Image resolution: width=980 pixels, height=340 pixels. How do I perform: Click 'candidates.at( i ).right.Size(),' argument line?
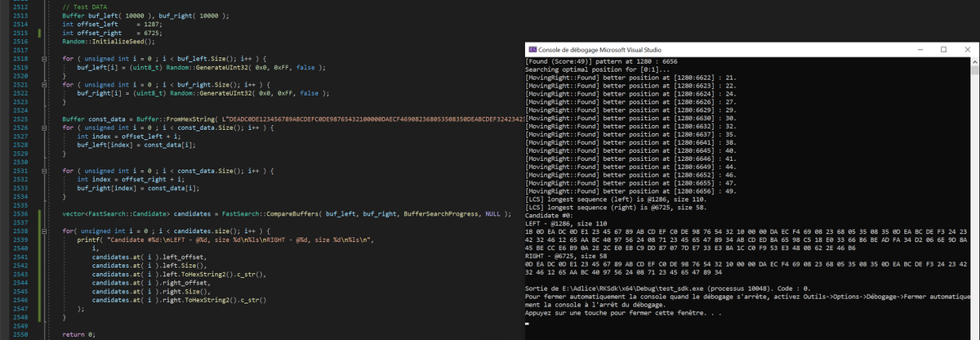point(153,291)
